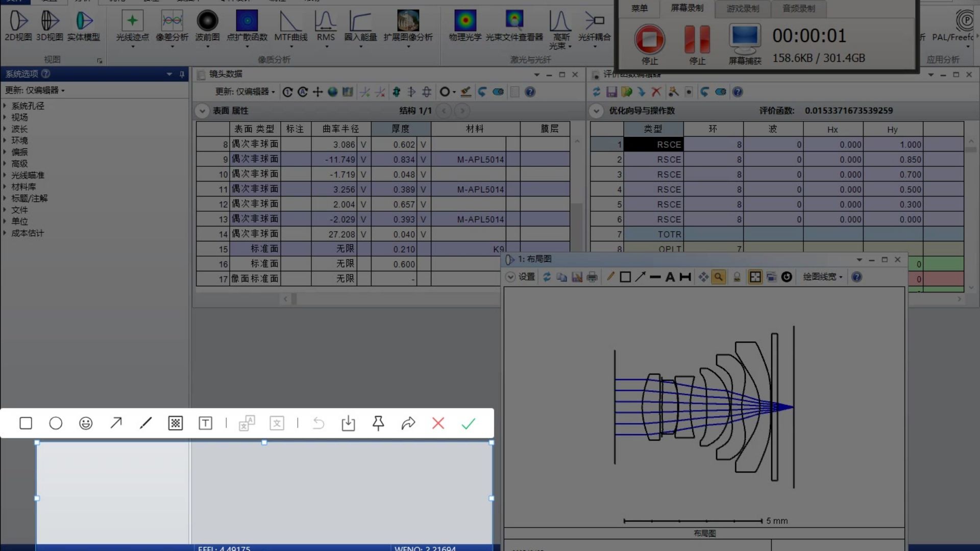Stop recording with the red stop button
980x551 pixels.
pyautogui.click(x=649, y=40)
